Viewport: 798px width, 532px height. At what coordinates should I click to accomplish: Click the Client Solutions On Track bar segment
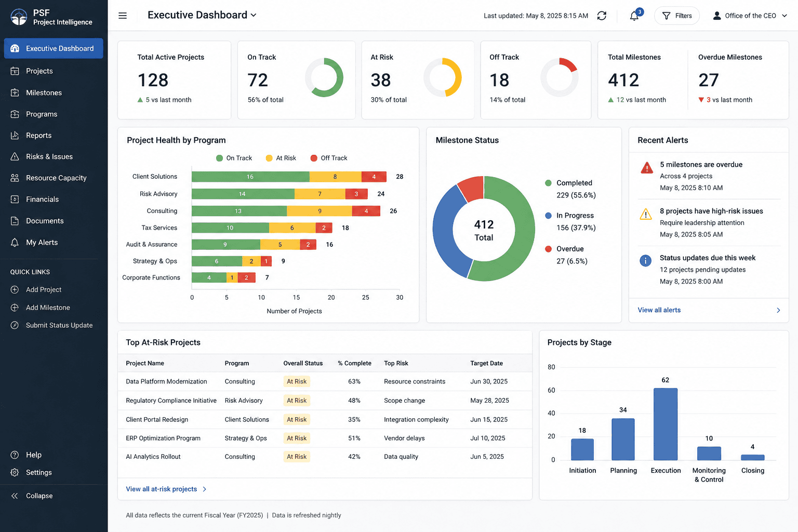(x=250, y=177)
